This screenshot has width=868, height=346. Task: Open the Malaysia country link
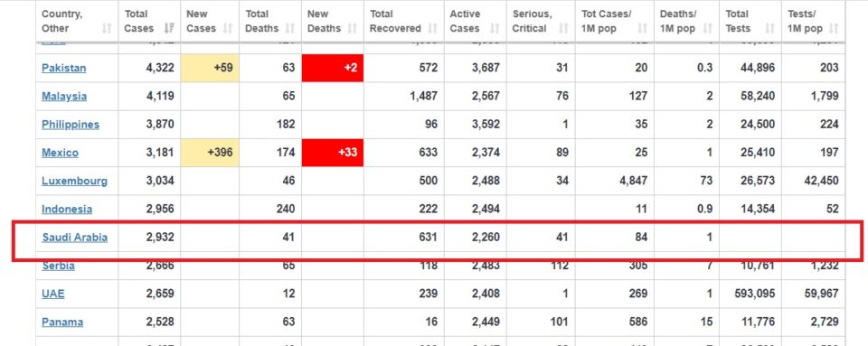point(64,96)
